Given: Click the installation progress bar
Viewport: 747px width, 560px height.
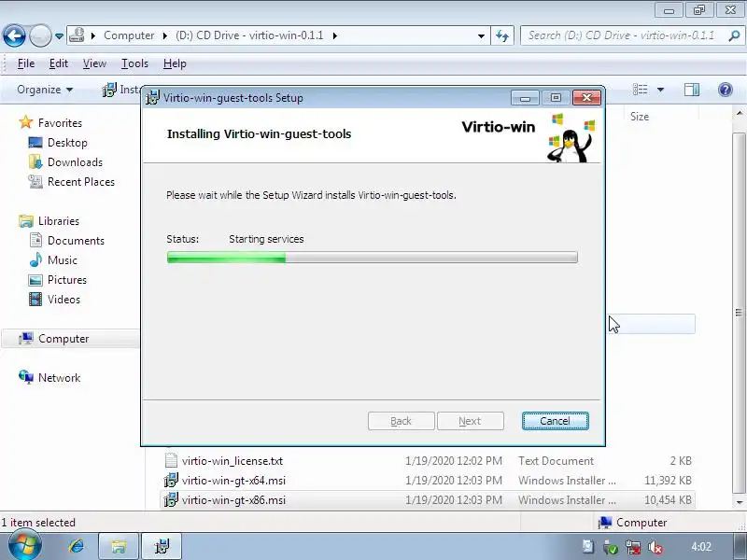Looking at the screenshot, I should [x=372, y=258].
